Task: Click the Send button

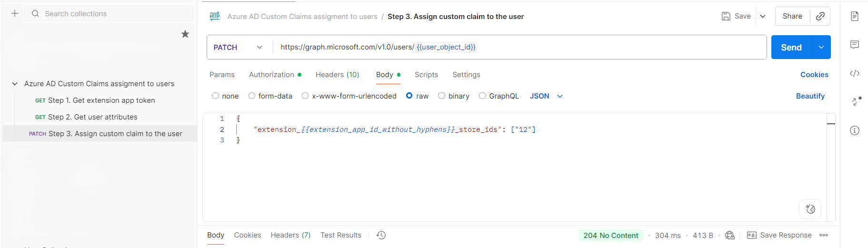Action: [x=791, y=47]
